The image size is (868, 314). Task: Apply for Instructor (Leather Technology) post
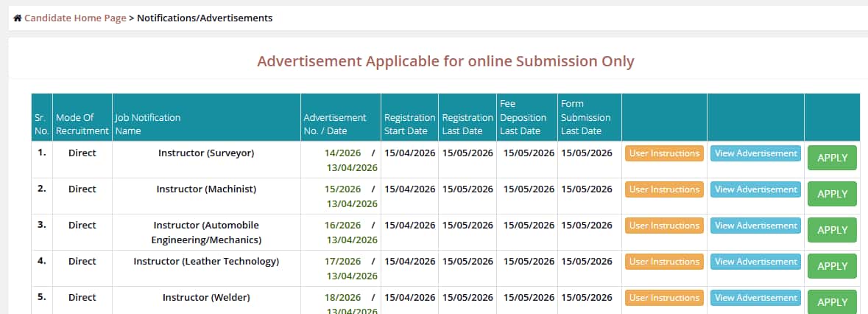[832, 266]
